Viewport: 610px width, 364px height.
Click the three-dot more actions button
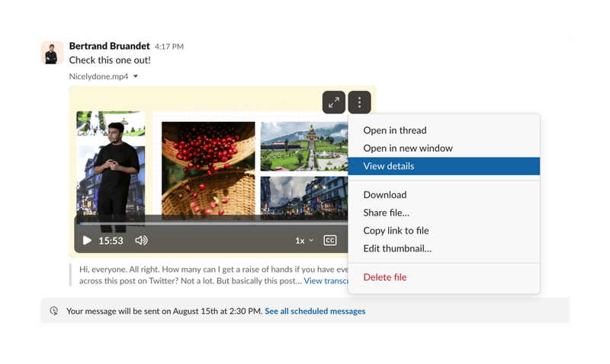359,102
